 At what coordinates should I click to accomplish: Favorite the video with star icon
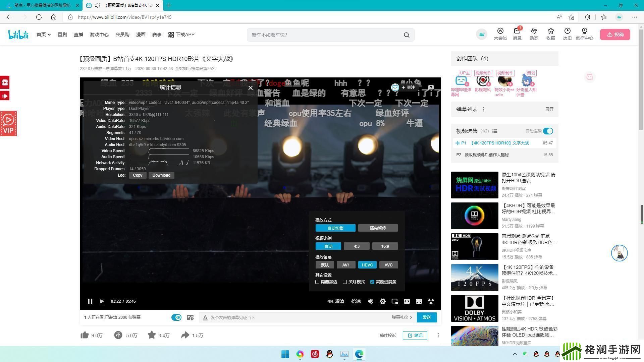click(152, 335)
